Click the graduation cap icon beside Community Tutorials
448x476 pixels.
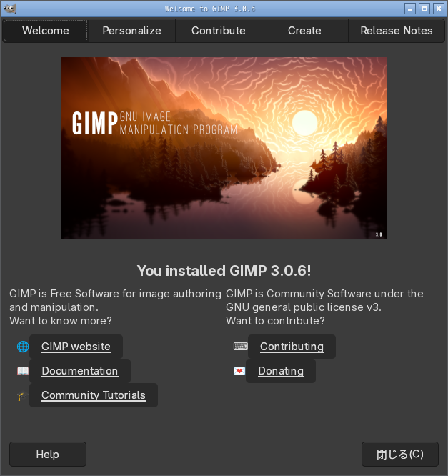click(x=23, y=395)
